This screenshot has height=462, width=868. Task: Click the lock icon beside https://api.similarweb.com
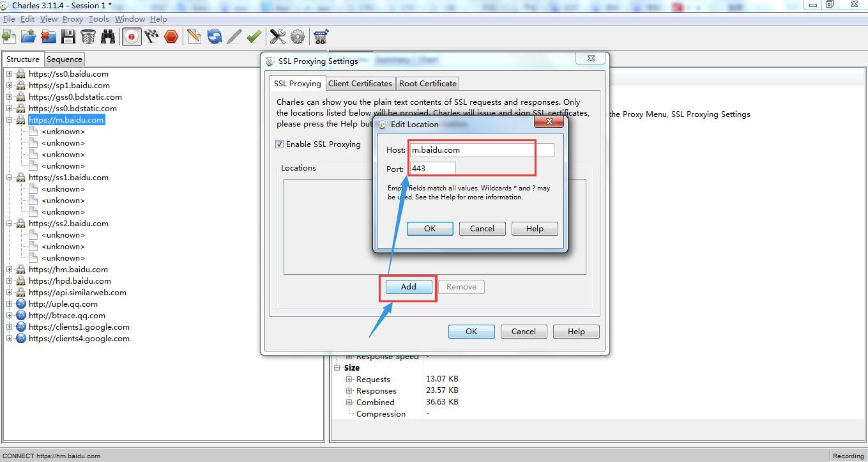[x=20, y=293]
